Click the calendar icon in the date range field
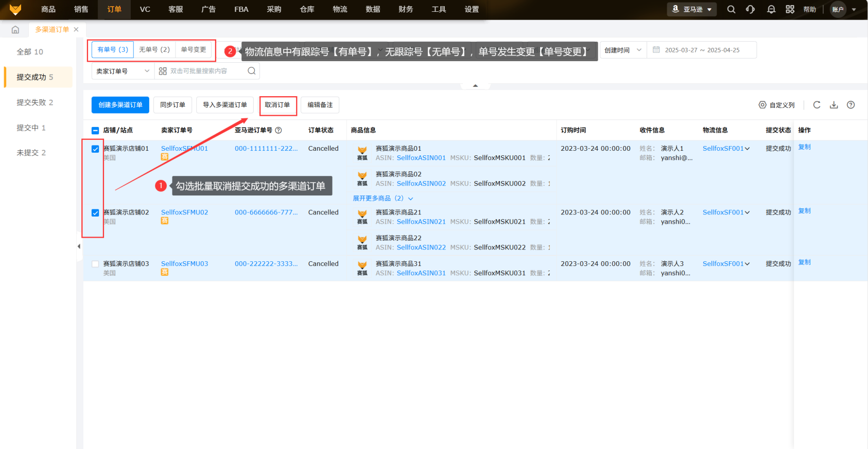This screenshot has width=868, height=449. coord(656,50)
